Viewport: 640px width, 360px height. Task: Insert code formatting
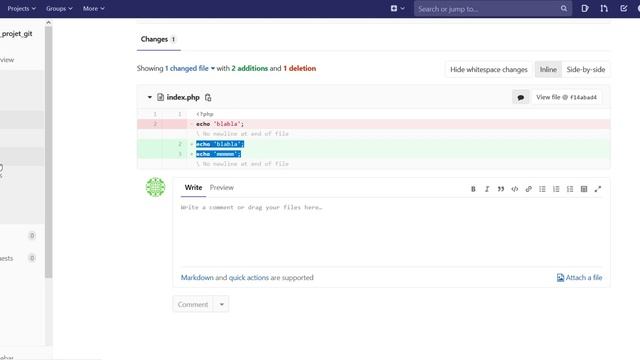[x=515, y=189]
